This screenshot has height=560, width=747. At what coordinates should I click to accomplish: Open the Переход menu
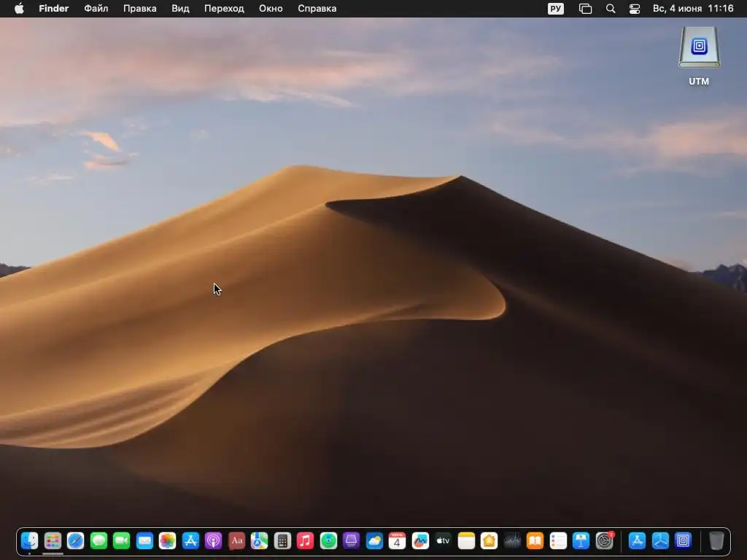(224, 9)
